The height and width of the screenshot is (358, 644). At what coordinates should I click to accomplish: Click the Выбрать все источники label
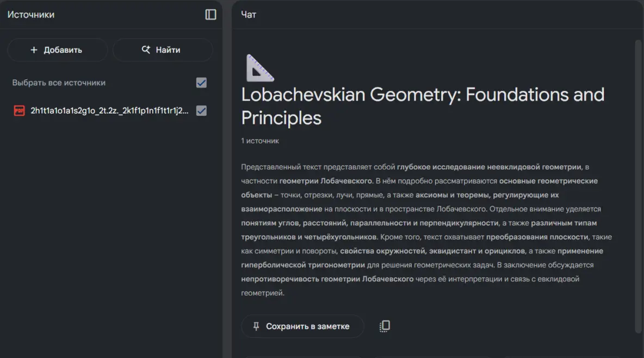point(59,83)
